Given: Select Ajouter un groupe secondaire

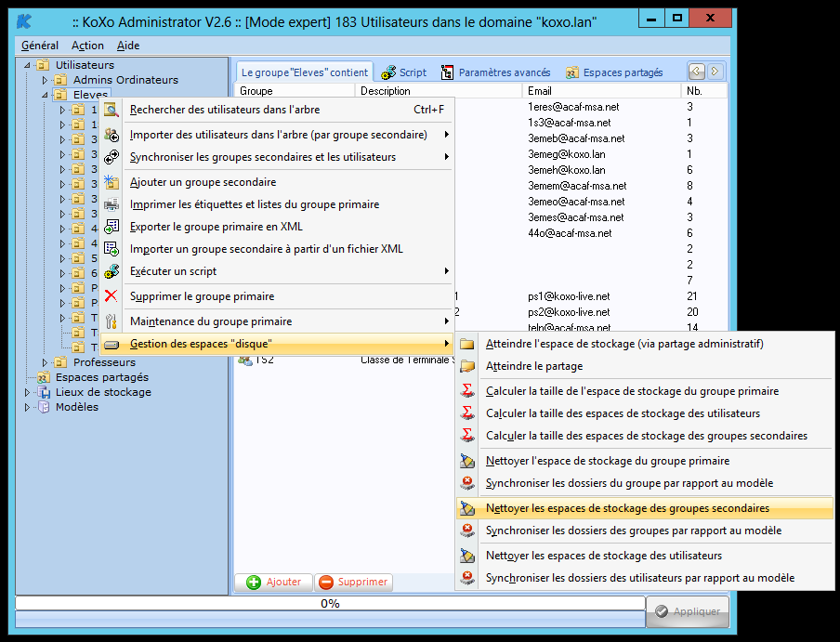Looking at the screenshot, I should (x=276, y=182).
